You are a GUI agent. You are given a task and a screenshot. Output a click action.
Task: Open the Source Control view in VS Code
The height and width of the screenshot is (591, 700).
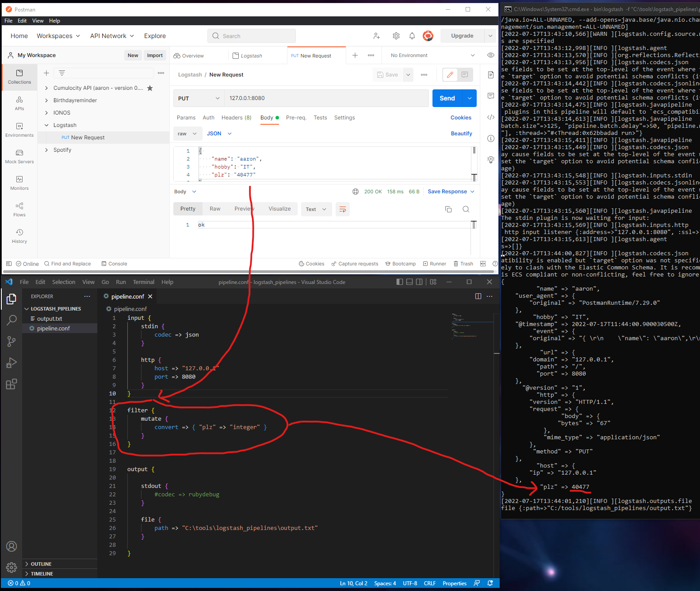pyautogui.click(x=11, y=341)
